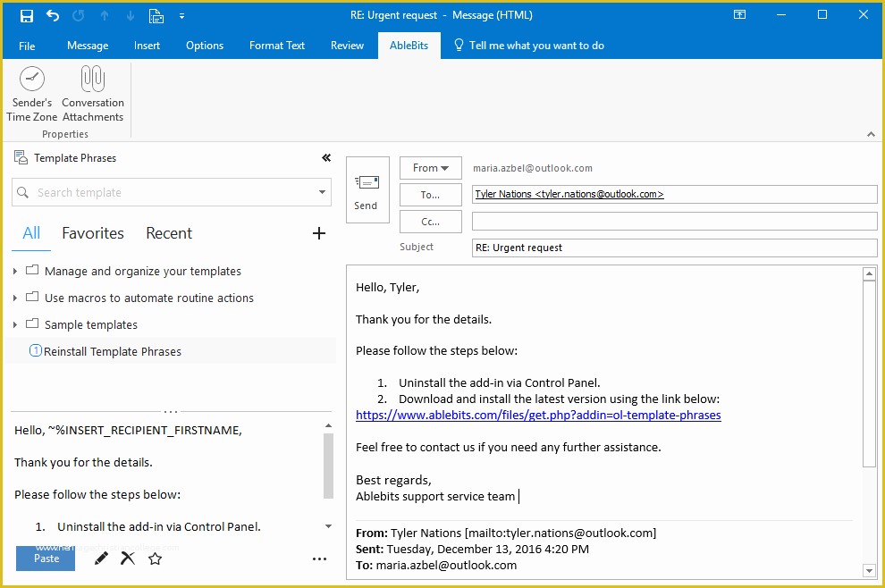Viewport: 885px width, 588px height.
Task: Click the document icon in the quick access toolbar
Action: point(156,16)
